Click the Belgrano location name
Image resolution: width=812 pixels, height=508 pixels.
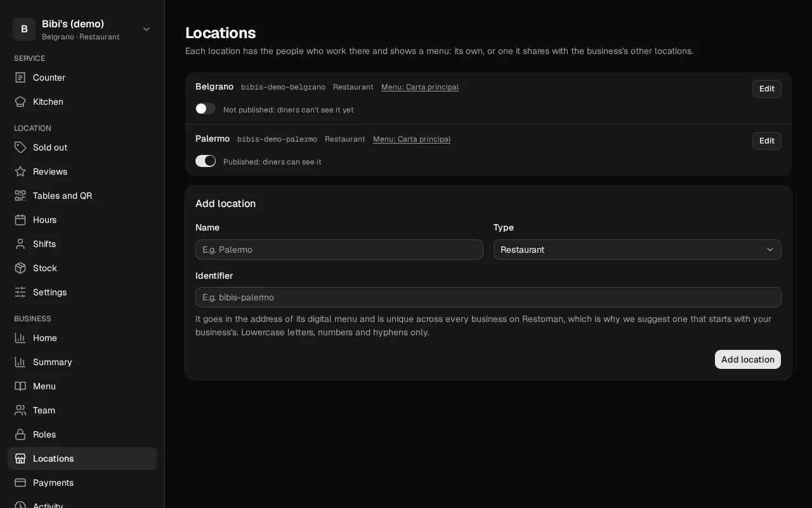click(x=214, y=86)
